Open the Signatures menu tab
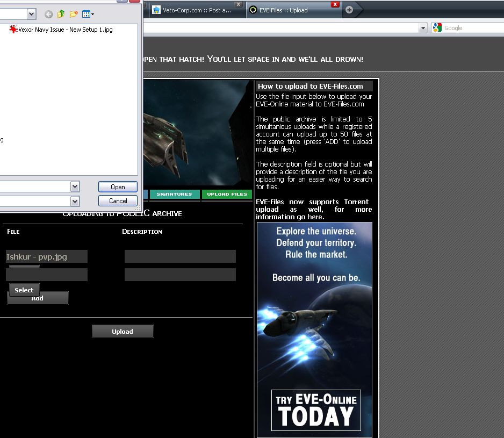The width and height of the screenshot is (504, 438). pos(175,194)
